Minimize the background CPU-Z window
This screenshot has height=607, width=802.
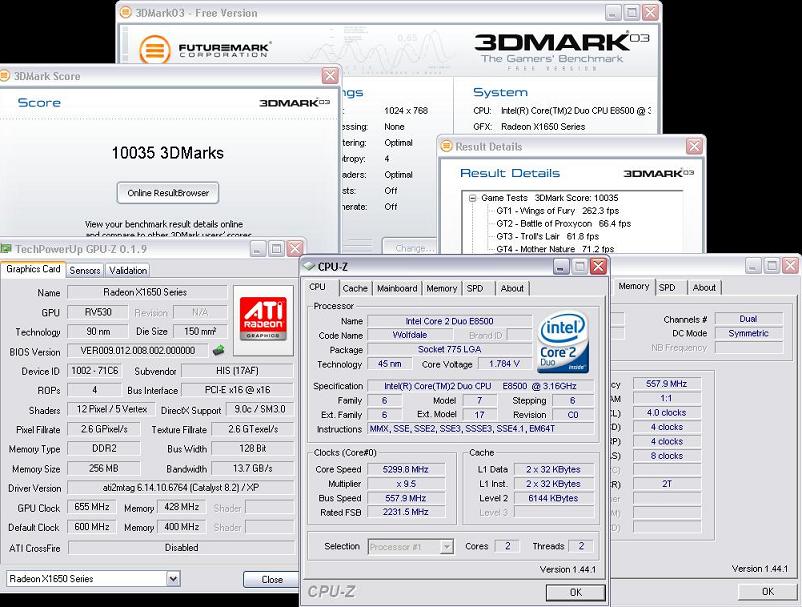pos(753,265)
